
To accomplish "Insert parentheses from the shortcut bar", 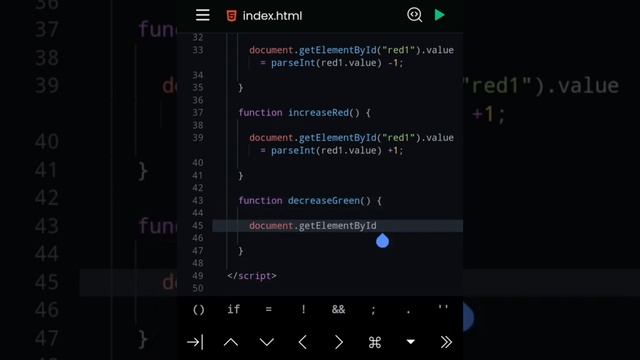I will (199, 309).
